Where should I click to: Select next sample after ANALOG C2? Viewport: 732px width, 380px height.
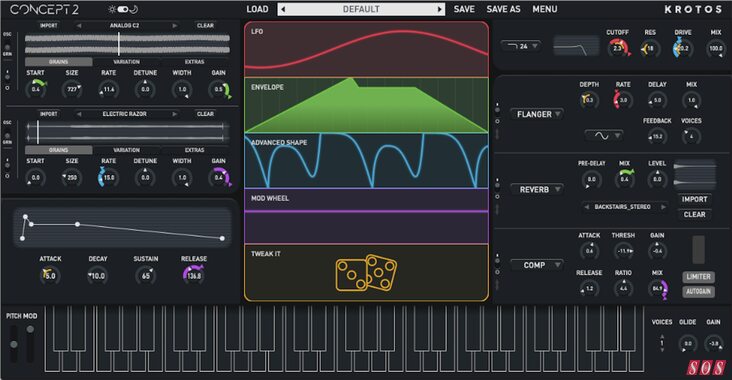(175, 26)
